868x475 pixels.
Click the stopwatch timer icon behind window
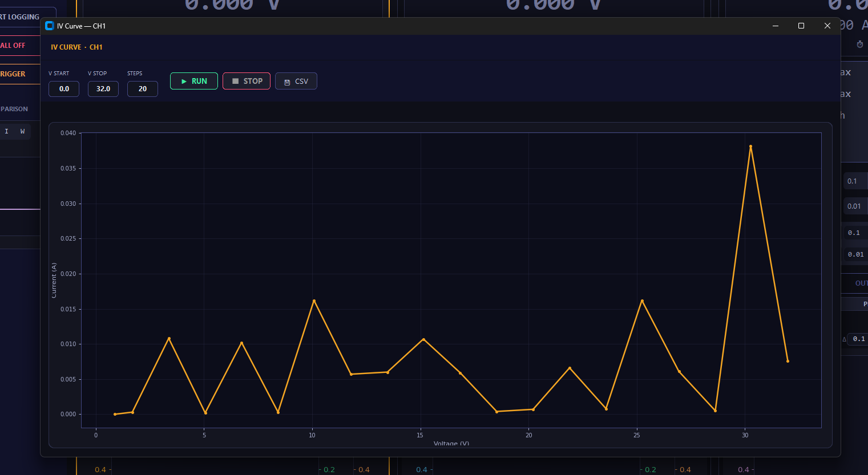click(860, 44)
